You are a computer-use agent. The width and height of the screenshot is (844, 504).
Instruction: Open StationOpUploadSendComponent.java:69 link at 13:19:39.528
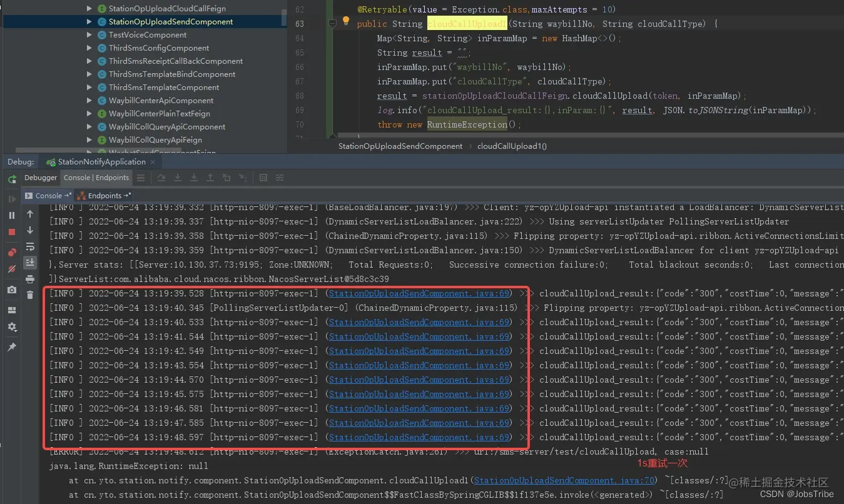[x=419, y=293]
